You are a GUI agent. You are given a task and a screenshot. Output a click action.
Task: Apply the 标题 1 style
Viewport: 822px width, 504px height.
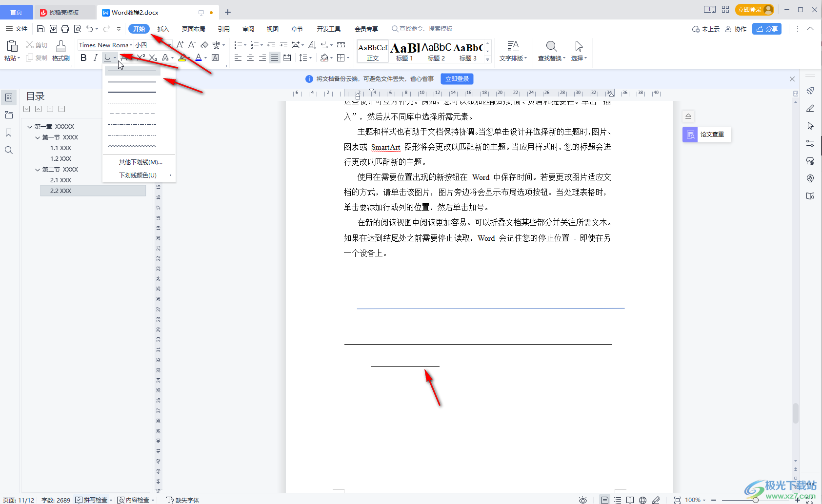(404, 51)
